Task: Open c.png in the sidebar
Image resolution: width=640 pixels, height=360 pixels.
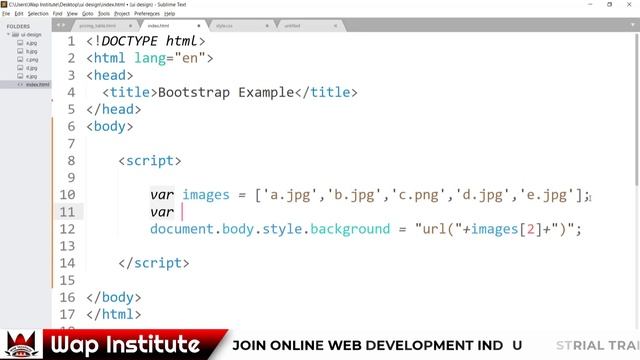Action: (x=32, y=60)
